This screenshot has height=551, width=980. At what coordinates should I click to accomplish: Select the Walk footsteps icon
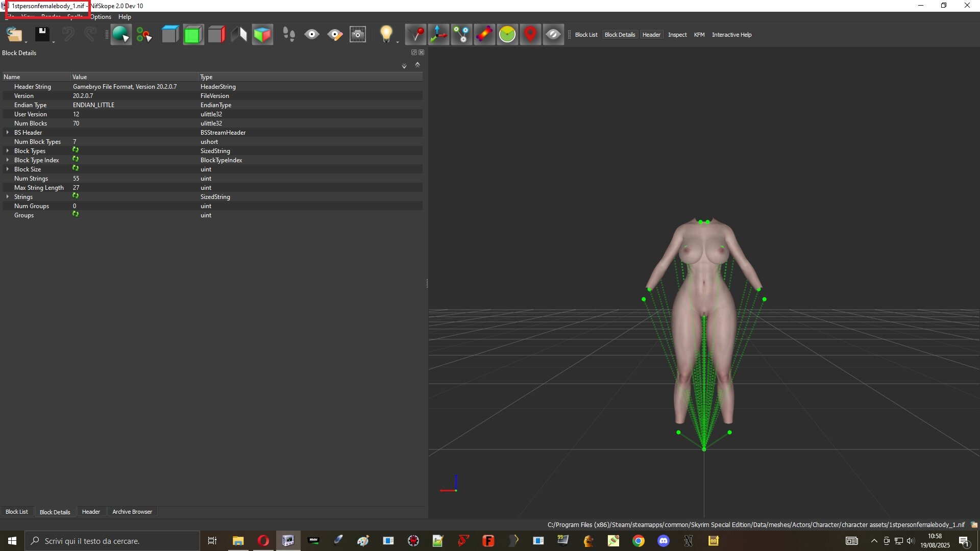coord(289,35)
